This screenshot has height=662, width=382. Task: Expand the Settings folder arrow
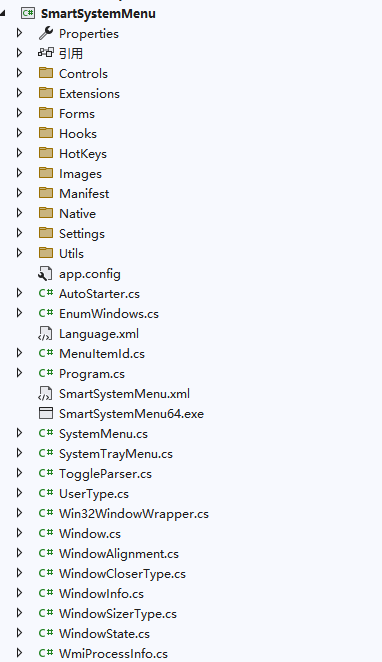click(19, 233)
